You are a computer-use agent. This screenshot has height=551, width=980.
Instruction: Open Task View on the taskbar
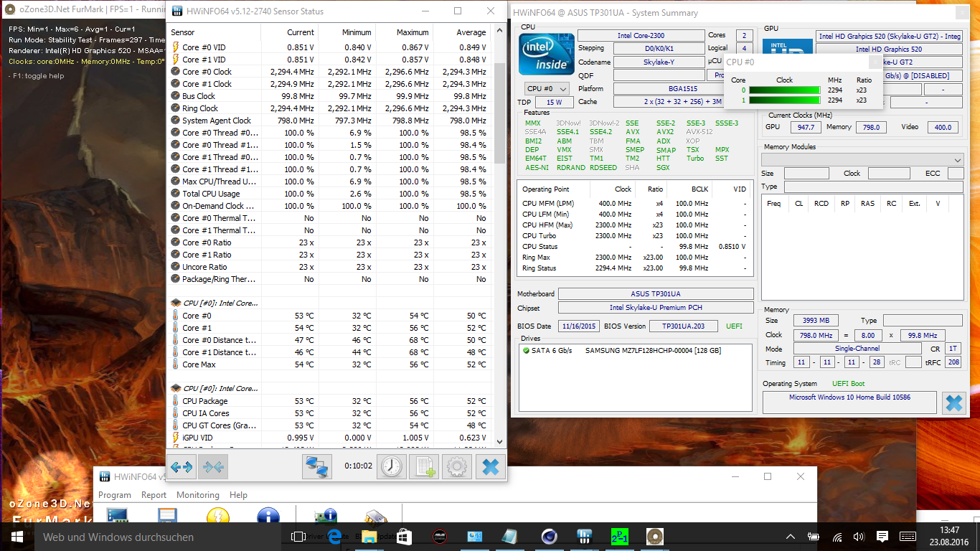pos(298,537)
